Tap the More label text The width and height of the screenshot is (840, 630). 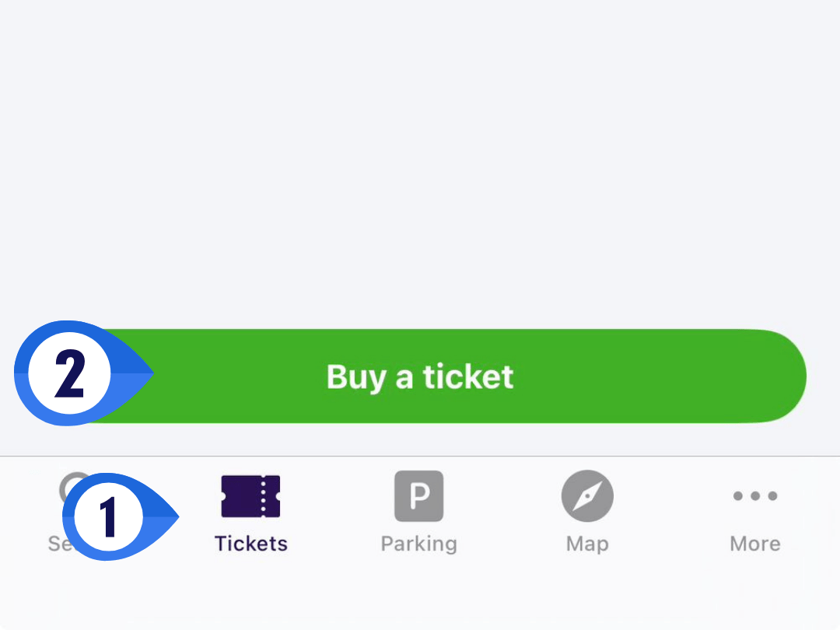(754, 544)
